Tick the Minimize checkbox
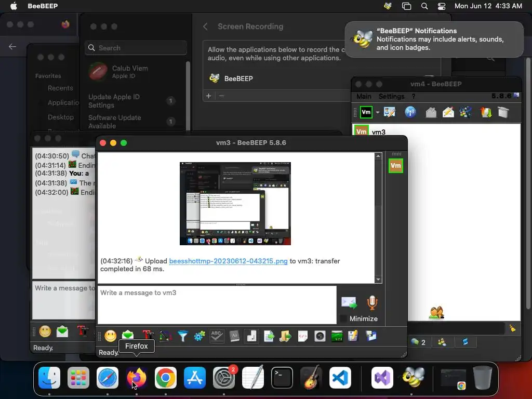The height and width of the screenshot is (399, 532). (x=344, y=318)
